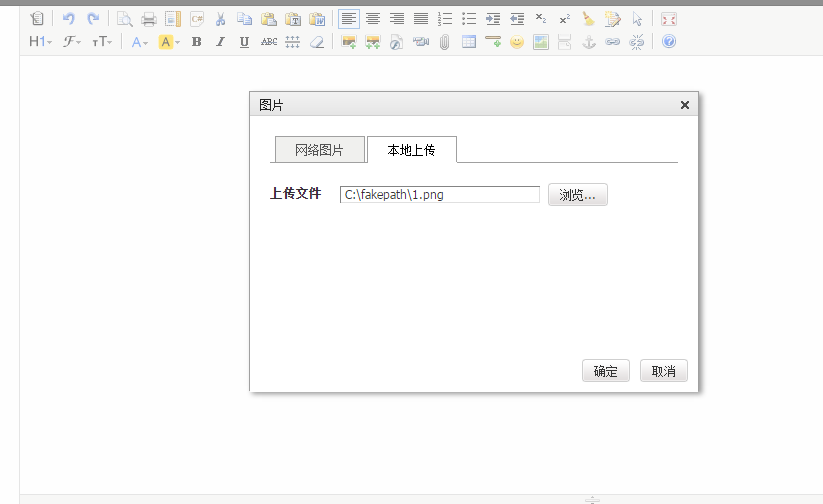The image size is (823, 504).
Task: Open font size dropdown
Action: click(x=102, y=41)
